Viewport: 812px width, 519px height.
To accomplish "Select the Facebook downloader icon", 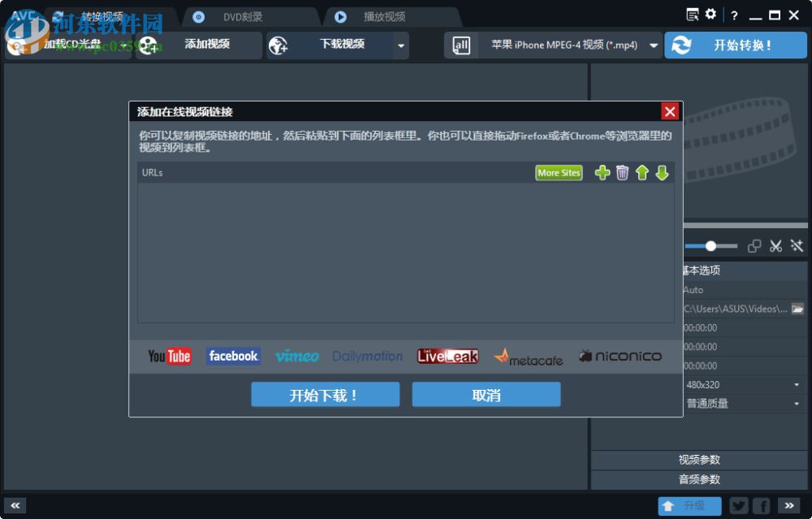I will click(233, 355).
